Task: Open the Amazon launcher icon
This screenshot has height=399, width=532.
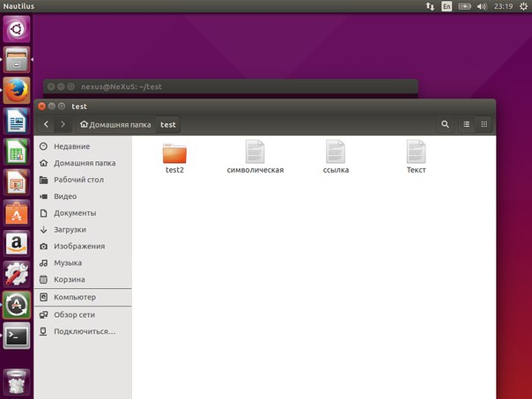Action: 16,244
